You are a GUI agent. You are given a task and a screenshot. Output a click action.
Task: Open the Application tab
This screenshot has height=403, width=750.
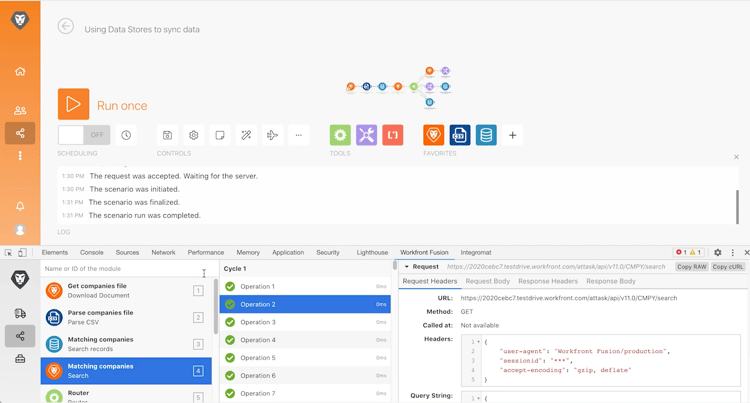coord(288,252)
